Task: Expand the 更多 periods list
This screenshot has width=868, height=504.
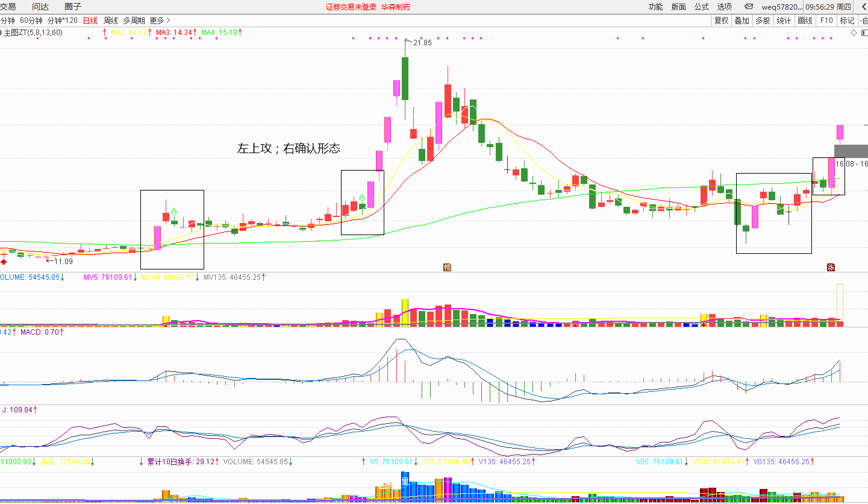Action: (160, 20)
